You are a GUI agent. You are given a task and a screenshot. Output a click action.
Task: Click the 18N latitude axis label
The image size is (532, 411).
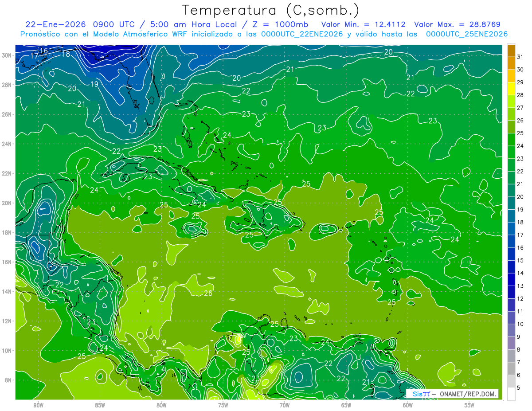(x=7, y=232)
